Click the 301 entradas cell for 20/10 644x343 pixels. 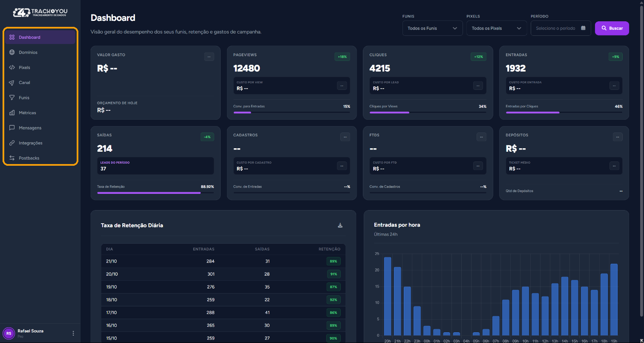point(211,274)
